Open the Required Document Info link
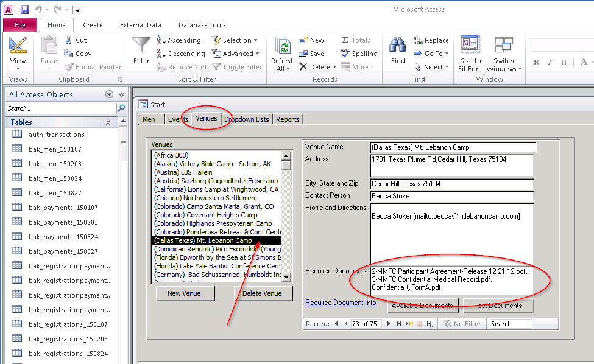This screenshot has height=364, width=594. 341,303
